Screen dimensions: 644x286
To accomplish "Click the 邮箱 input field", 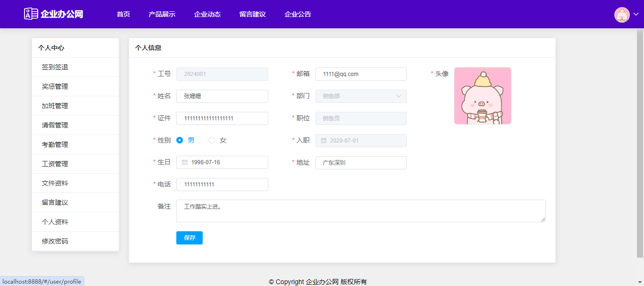I will point(361,74).
